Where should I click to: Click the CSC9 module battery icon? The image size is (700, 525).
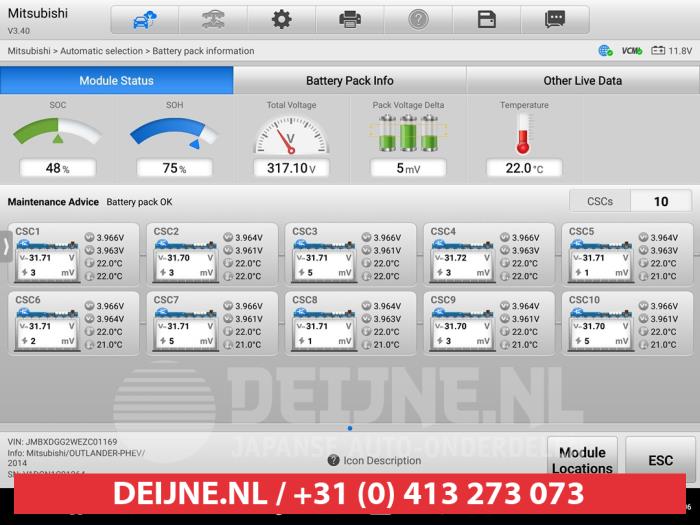462,330
